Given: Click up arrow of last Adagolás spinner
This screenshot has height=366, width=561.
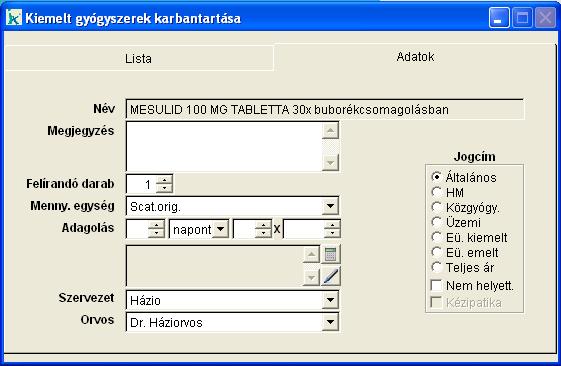Looking at the screenshot, I should pos(332,225).
